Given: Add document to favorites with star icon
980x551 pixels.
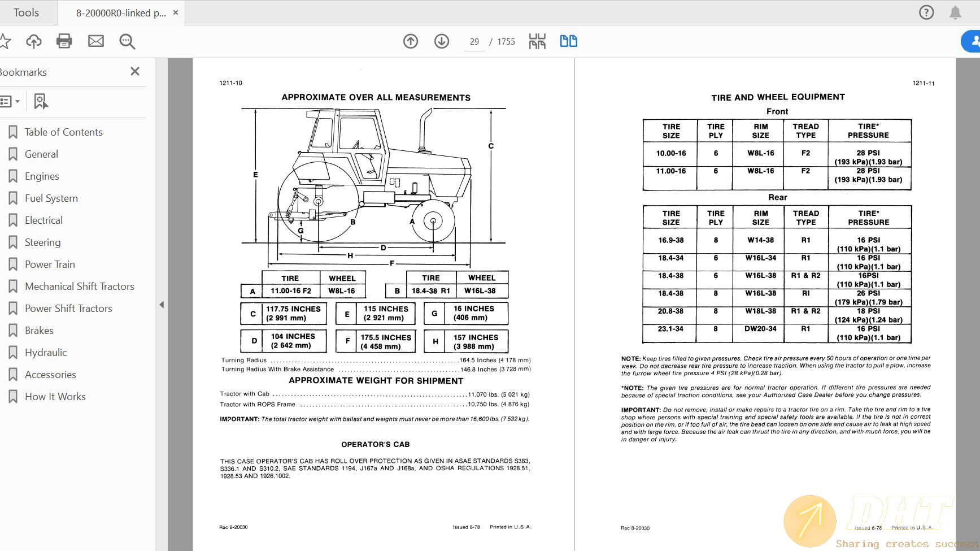Looking at the screenshot, I should point(6,41).
